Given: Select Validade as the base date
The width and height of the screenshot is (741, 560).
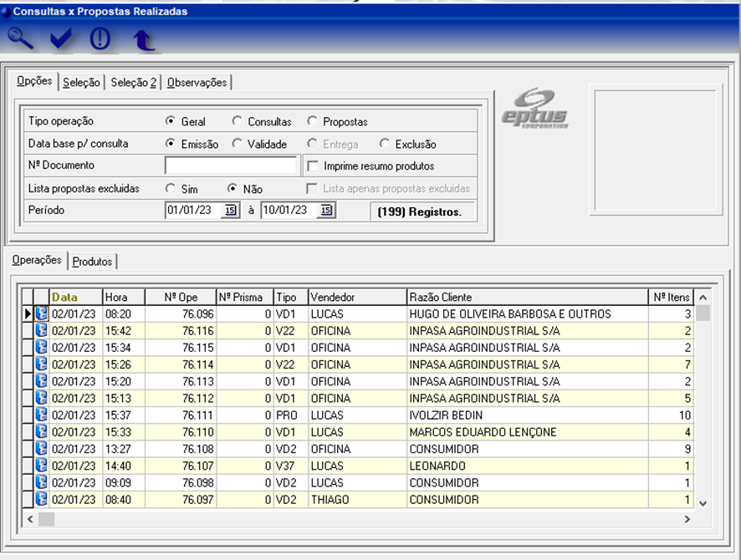Looking at the screenshot, I should 238,144.
